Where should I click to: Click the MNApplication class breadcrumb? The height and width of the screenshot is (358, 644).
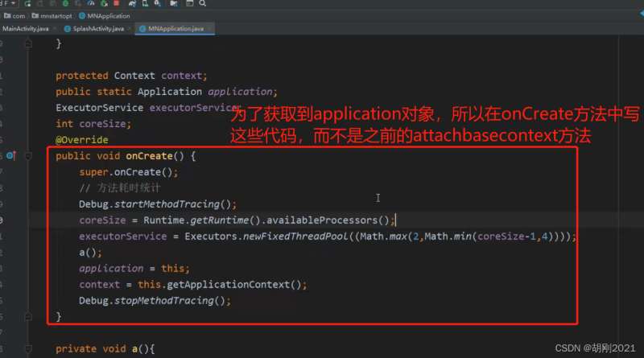tap(107, 16)
